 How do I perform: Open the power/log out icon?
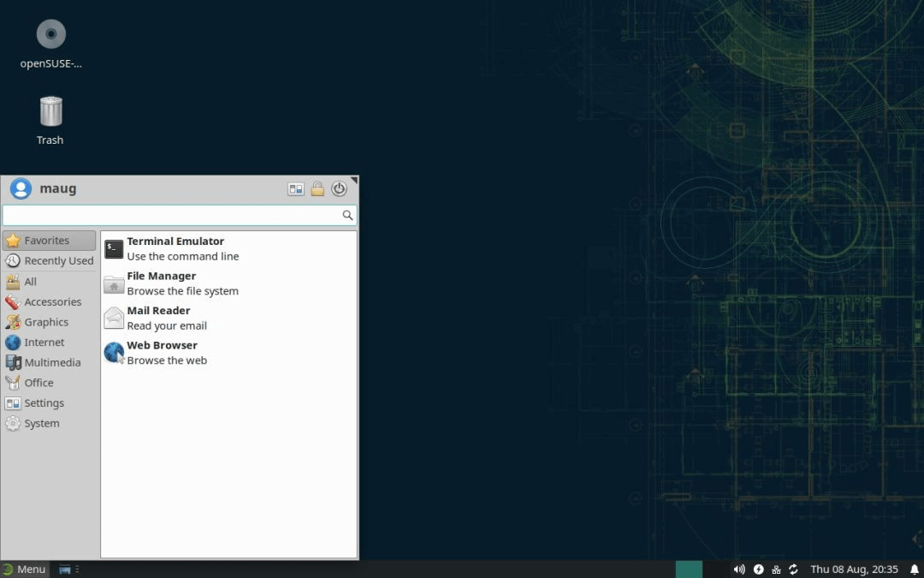click(339, 188)
